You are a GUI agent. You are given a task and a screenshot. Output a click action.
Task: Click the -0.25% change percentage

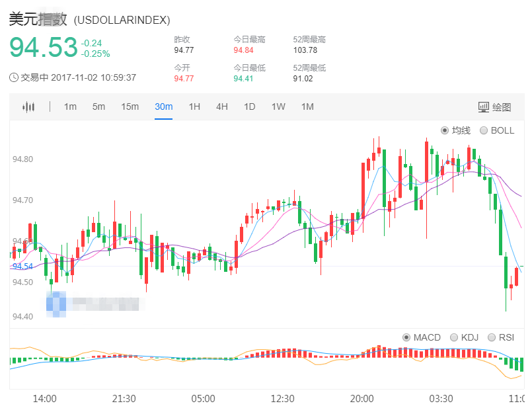[95, 54]
